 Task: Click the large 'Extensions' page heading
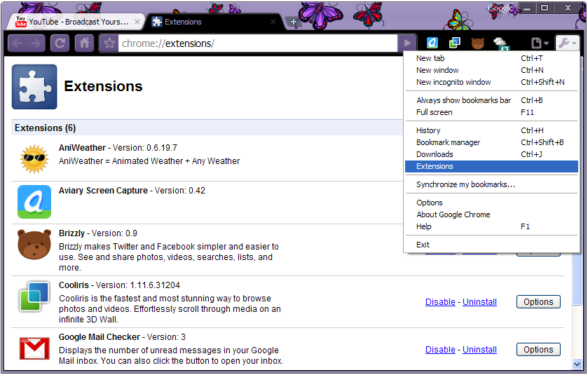coord(103,86)
